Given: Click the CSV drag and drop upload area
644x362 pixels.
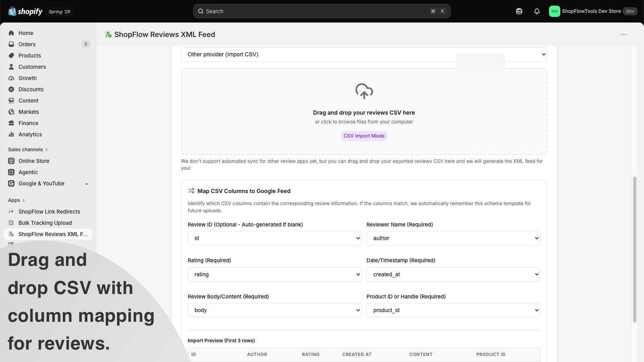Looking at the screenshot, I should point(364,111).
